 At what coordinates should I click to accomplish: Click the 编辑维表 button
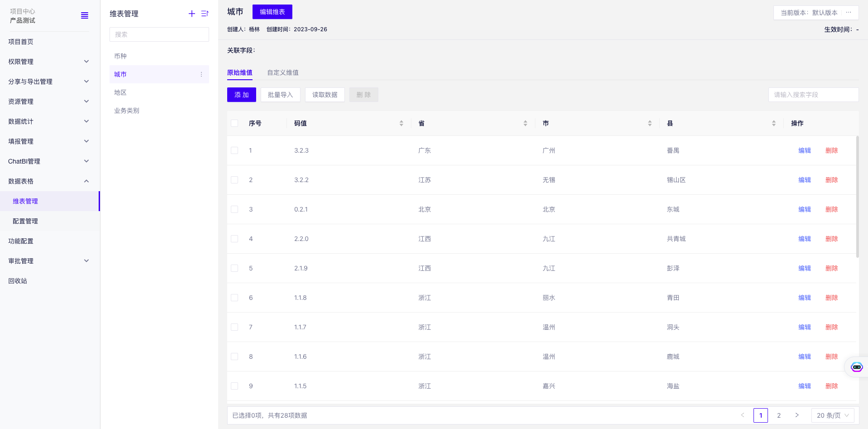pyautogui.click(x=272, y=12)
